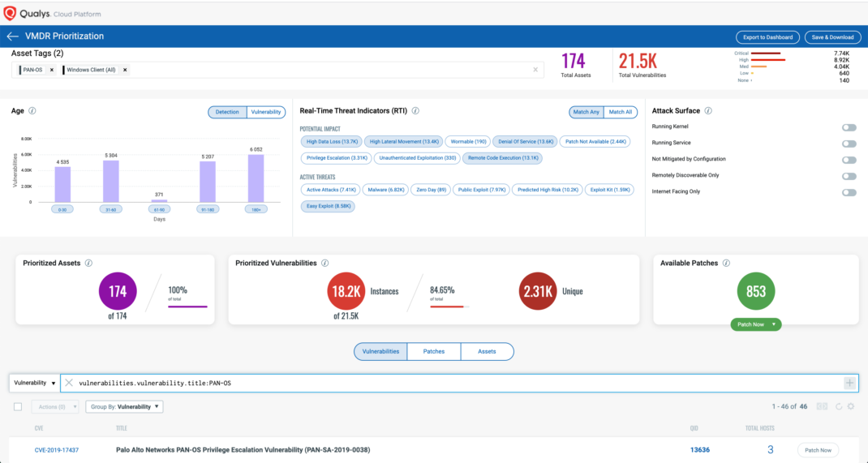Screen dimensions: 868x463
Task: Open the Vulnerability search type dropdown
Action: (x=34, y=383)
